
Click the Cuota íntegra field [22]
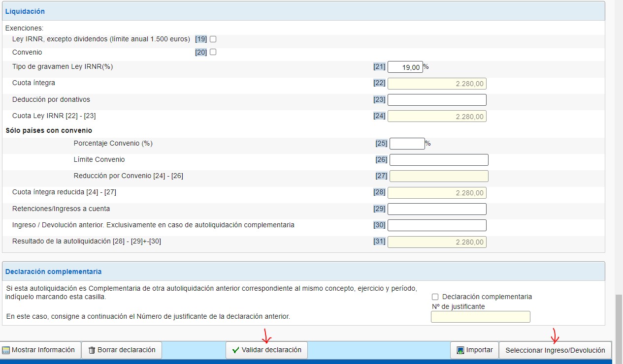coord(437,84)
